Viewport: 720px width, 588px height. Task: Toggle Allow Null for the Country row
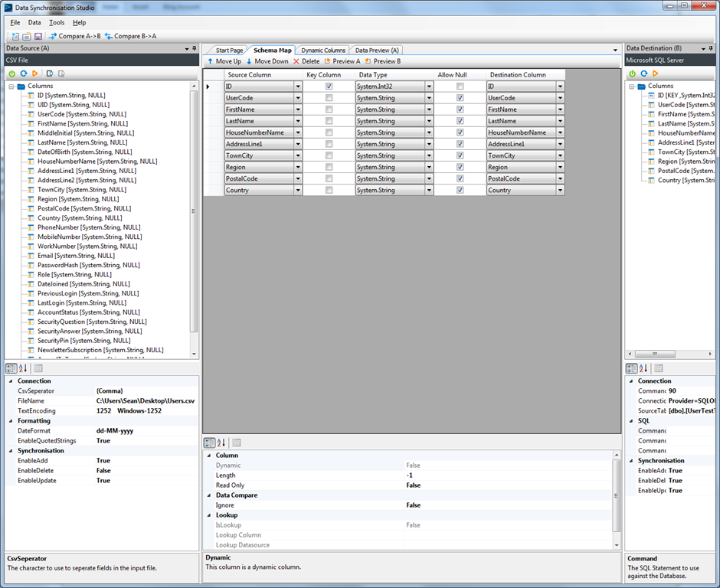coord(458,190)
